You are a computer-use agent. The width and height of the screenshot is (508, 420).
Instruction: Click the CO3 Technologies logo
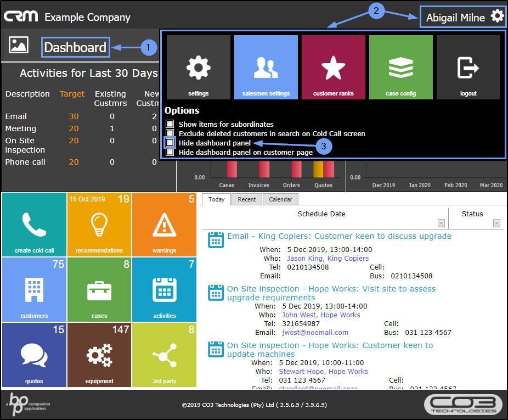click(x=464, y=405)
